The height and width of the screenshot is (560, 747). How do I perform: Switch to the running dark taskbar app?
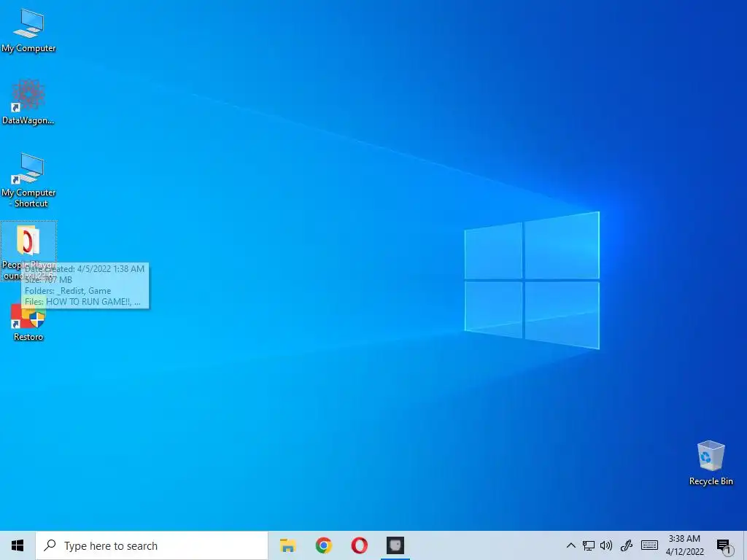pyautogui.click(x=395, y=545)
